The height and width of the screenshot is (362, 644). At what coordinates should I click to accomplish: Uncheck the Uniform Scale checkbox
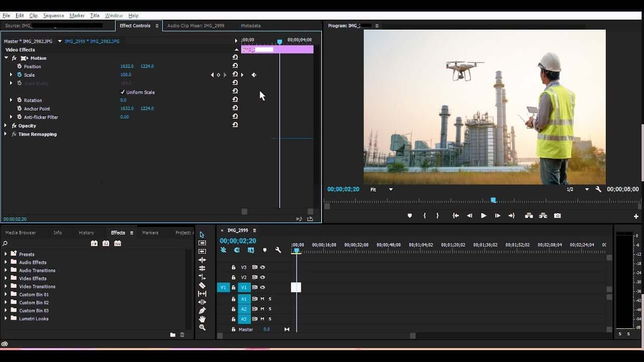(x=122, y=92)
